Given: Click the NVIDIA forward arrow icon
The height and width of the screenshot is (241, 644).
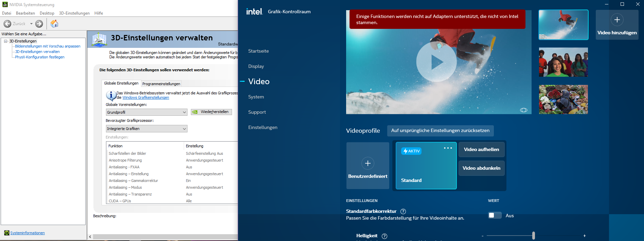Looking at the screenshot, I should pos(39,24).
